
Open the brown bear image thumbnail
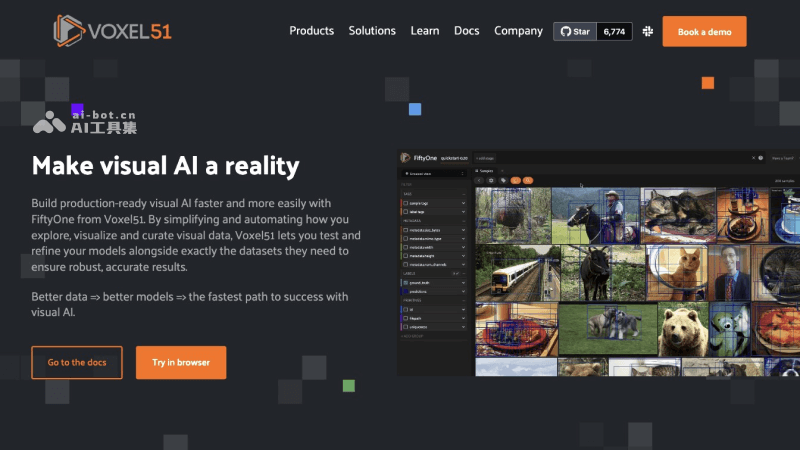tap(683, 330)
